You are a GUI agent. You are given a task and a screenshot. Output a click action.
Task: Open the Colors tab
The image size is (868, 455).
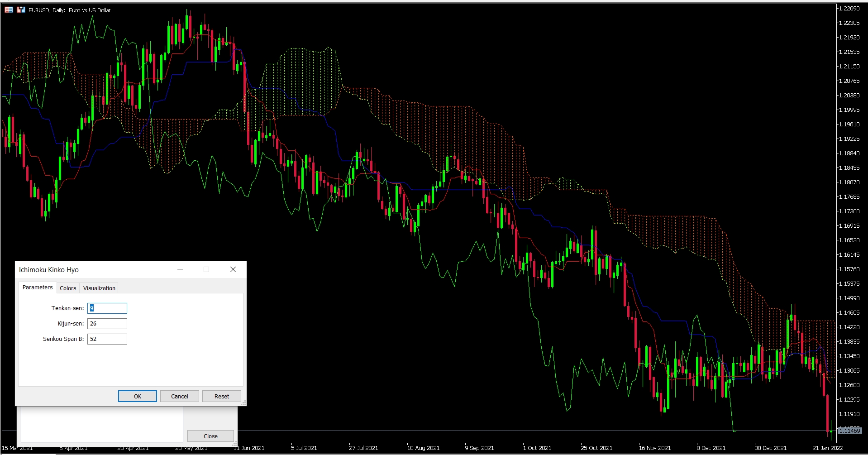tap(68, 288)
